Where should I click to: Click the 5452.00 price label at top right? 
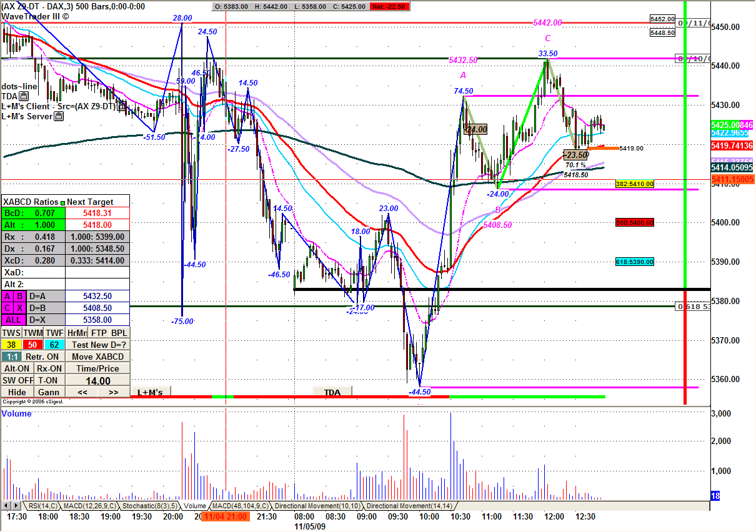[x=662, y=19]
